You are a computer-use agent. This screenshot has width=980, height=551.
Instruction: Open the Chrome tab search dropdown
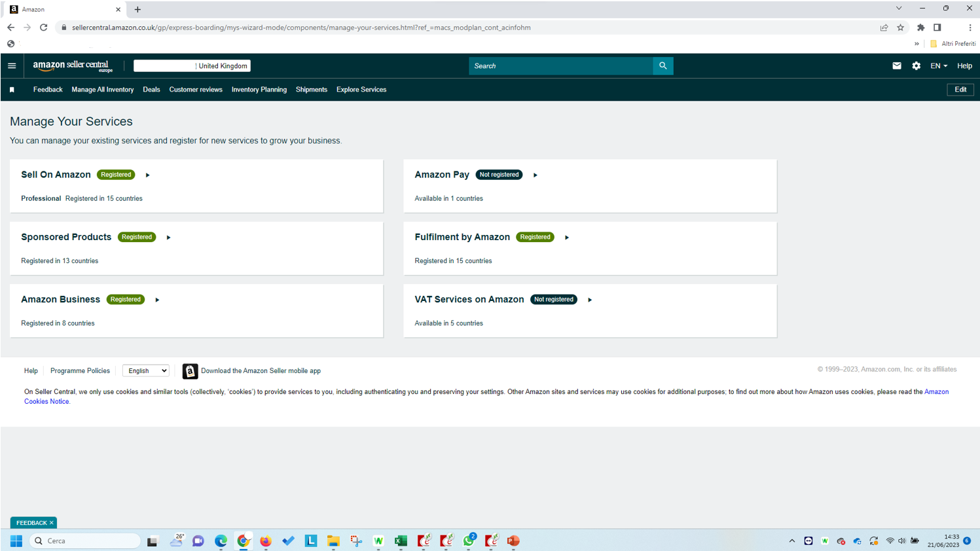click(x=899, y=9)
